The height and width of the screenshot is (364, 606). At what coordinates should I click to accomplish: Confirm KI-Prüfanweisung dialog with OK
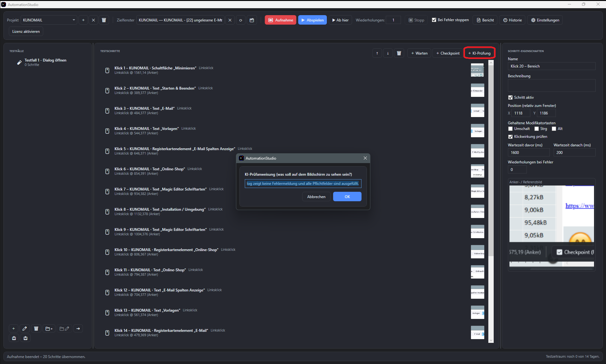347,197
